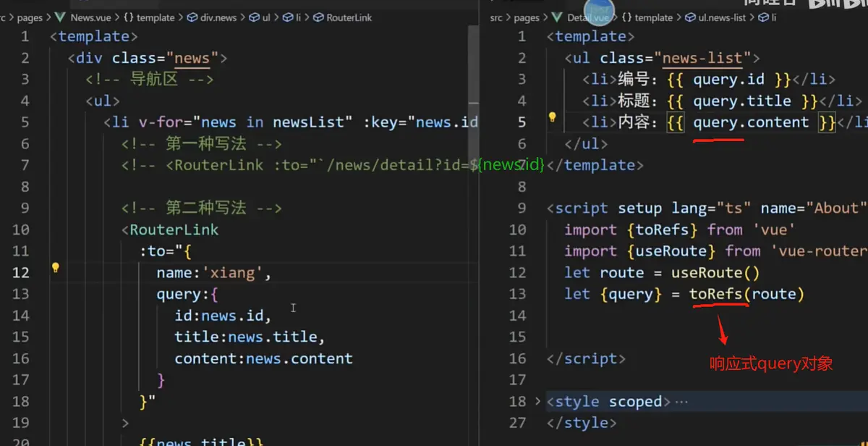Click the "<RouterLink" tag on line 10
Image resolution: width=868 pixels, height=446 pixels.
click(170, 230)
